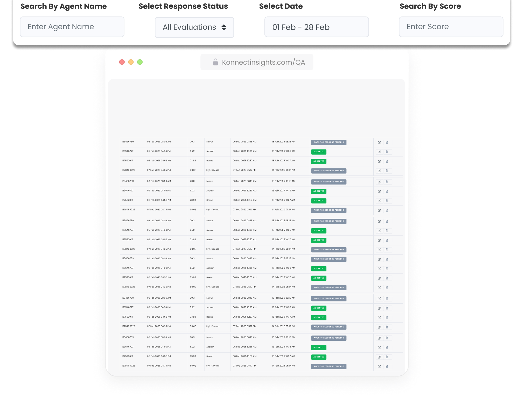Click edit icon in last table row
This screenshot has width=532, height=411.
(379, 367)
